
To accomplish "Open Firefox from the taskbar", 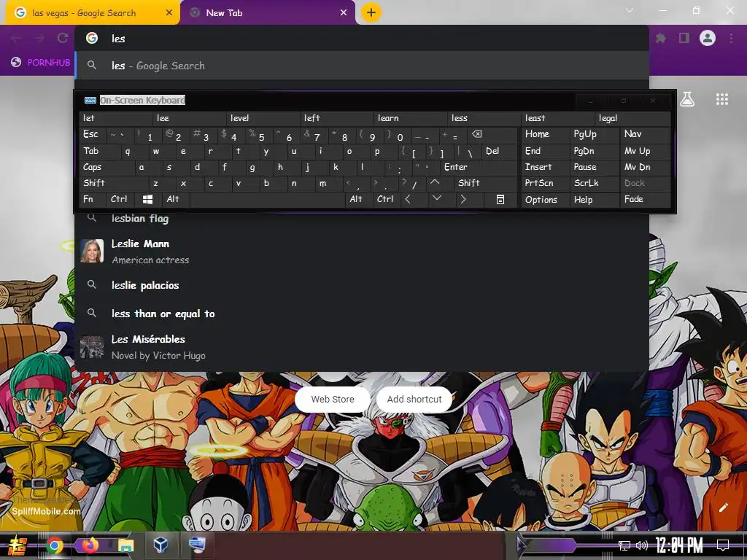I will pos(90,545).
